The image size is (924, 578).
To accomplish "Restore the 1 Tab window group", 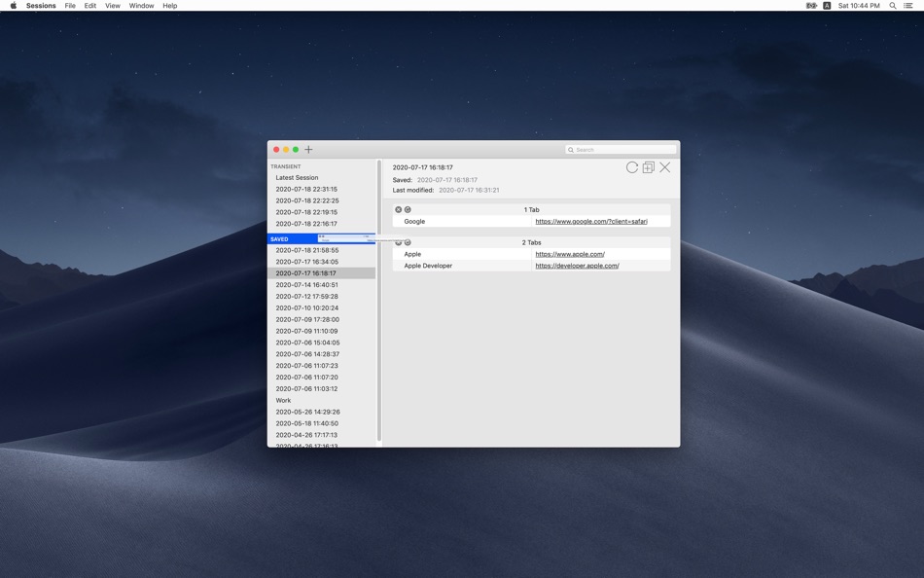I will pyautogui.click(x=408, y=209).
